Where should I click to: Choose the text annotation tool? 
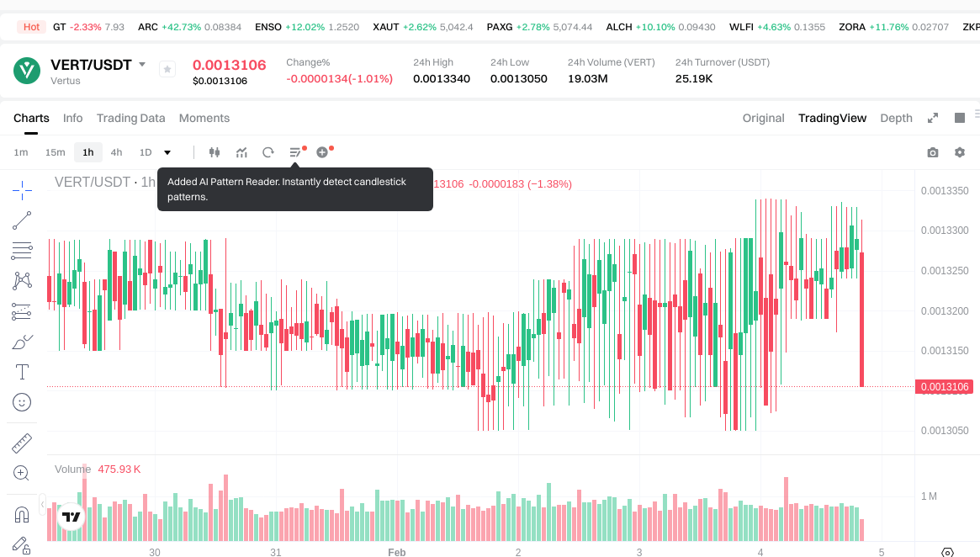[x=22, y=372]
